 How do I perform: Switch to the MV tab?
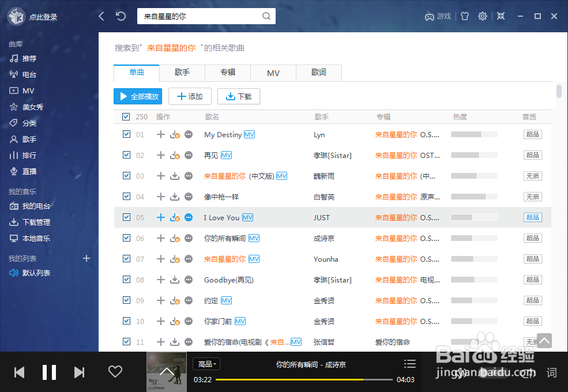point(273,73)
